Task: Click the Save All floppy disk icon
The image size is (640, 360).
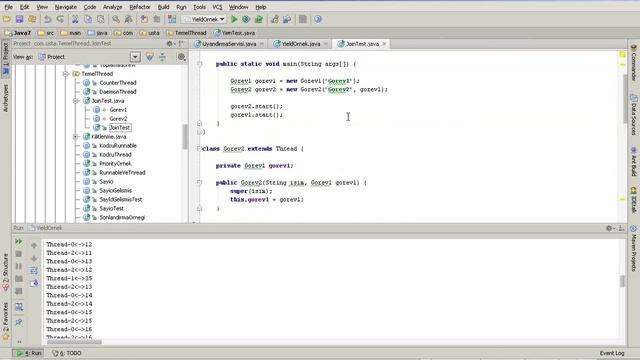Action: 19,19
